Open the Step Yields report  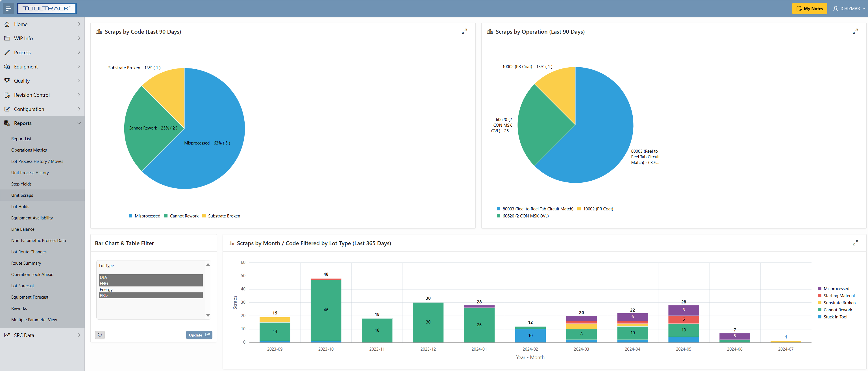(x=21, y=184)
